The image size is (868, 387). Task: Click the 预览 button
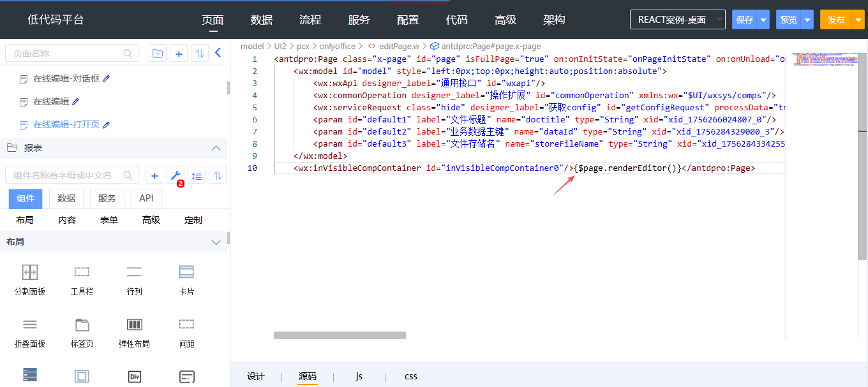click(788, 20)
